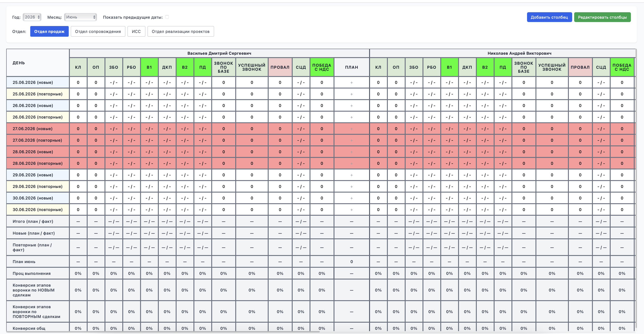The width and height of the screenshot is (644, 334).
Task: Click Васильев КЛ cell in 25.06.2026 (новые) row
Action: (78, 82)
